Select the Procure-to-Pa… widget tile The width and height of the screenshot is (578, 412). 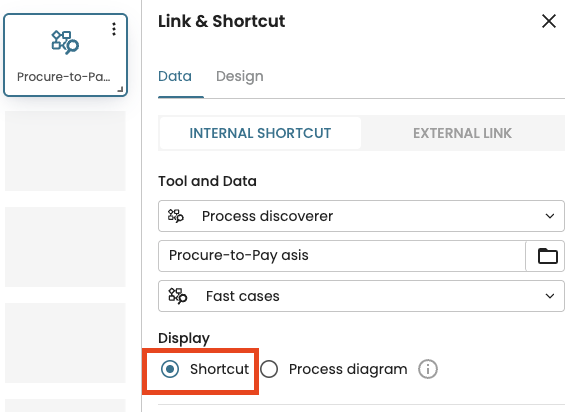point(66,55)
